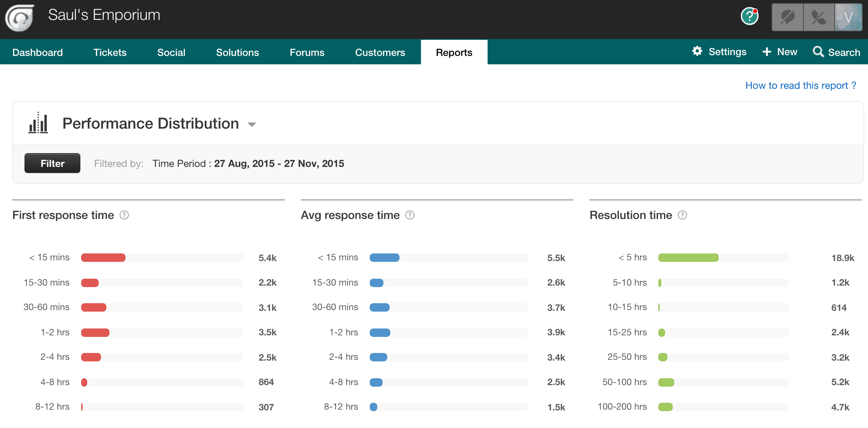Open the Tickets tab
The width and height of the screenshot is (868, 428).
(x=110, y=52)
